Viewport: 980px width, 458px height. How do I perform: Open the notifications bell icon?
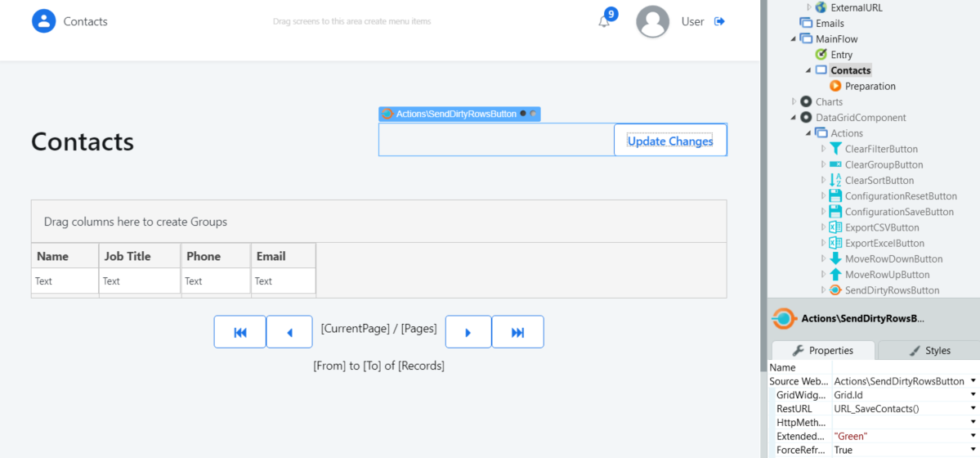point(604,22)
